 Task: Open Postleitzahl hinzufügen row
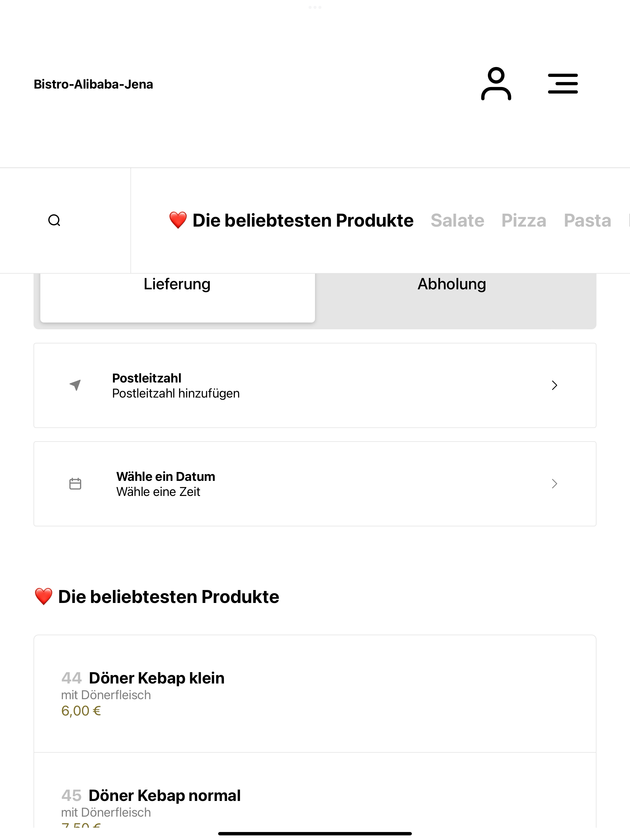pos(315,385)
